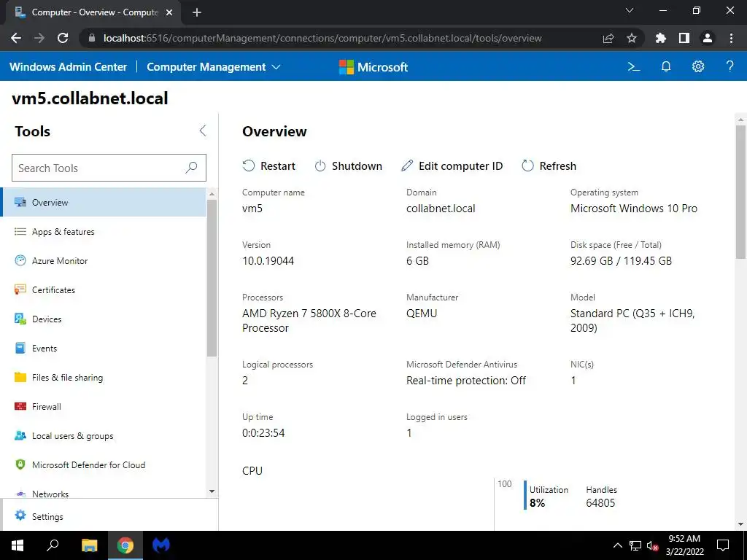
Task: Open taskbar search magnifier
Action: point(53,545)
